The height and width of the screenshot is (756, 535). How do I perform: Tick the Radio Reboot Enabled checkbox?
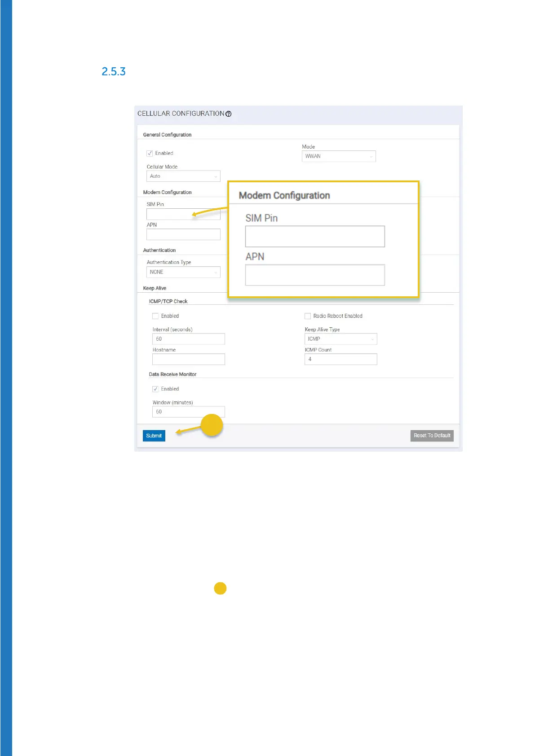pyautogui.click(x=308, y=316)
